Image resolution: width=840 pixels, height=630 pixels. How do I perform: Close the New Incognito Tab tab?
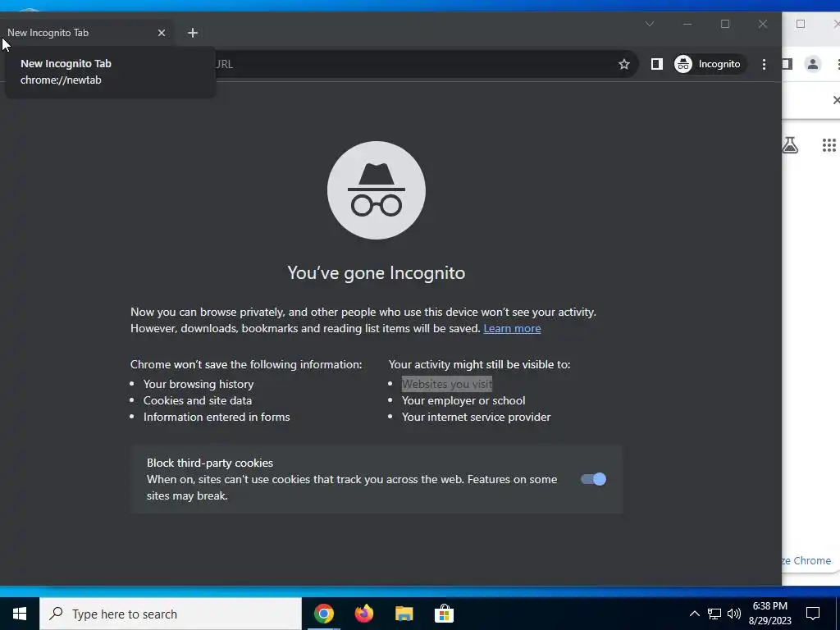tap(162, 33)
